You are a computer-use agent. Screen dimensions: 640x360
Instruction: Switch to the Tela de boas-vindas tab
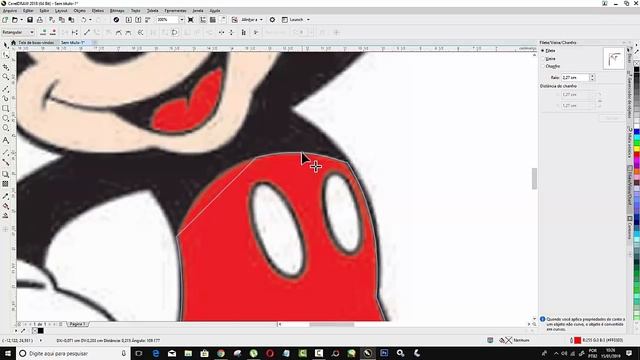(x=36, y=42)
